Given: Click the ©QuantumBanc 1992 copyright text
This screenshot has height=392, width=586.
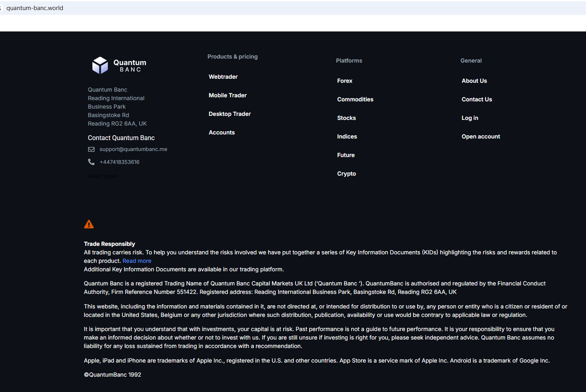Looking at the screenshot, I should [x=112, y=375].
